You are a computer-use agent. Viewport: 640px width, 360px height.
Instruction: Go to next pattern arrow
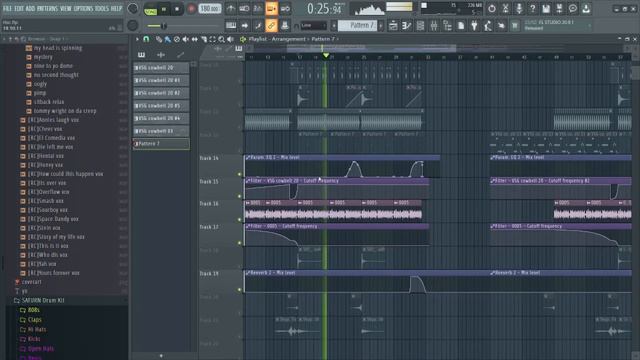[381, 26]
